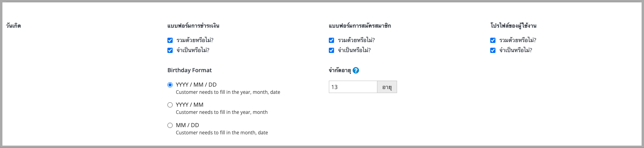Toggle รวมด้วยหรือไม่? under โปรไฟล์ของผู้ใช้งาน
The width and height of the screenshot is (644, 148).
point(493,40)
